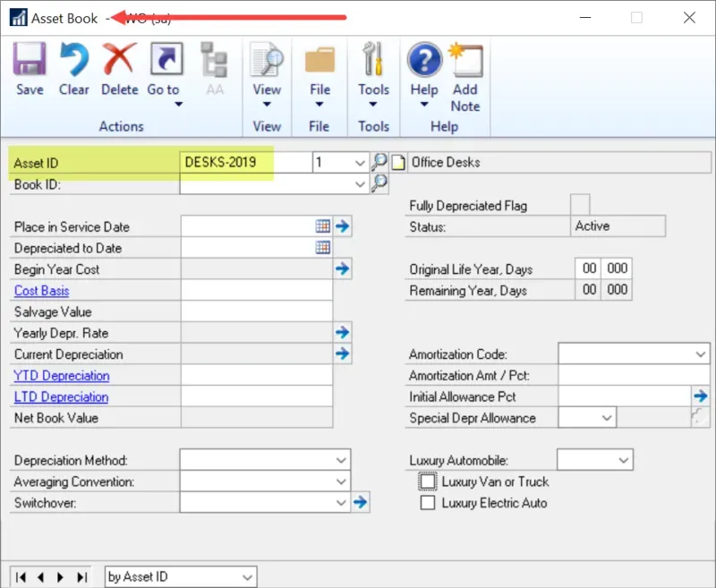The height and width of the screenshot is (588, 716).
Task: Expand the Depreciation Method dropdown
Action: pos(341,460)
